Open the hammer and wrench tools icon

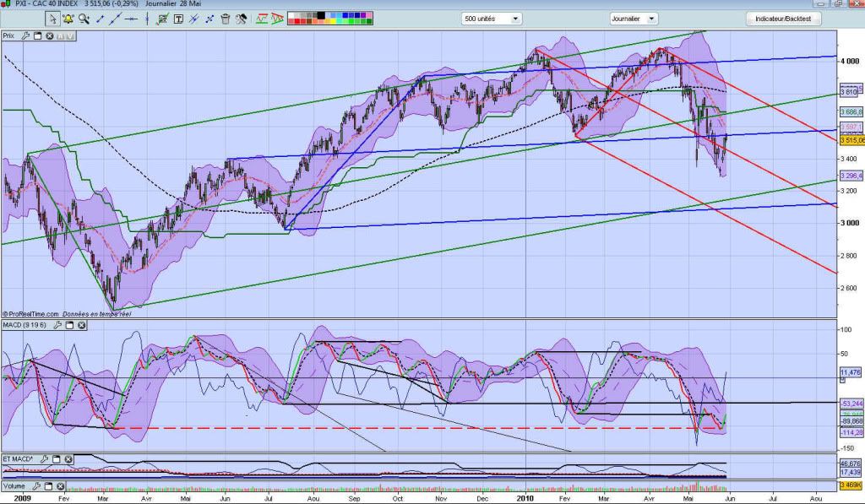pyautogui.click(x=241, y=18)
